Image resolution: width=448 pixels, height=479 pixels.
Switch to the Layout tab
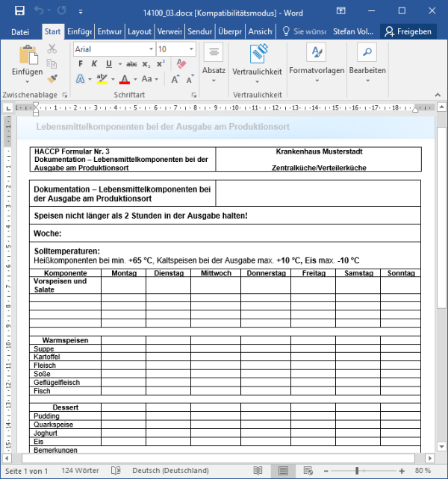tap(139, 31)
